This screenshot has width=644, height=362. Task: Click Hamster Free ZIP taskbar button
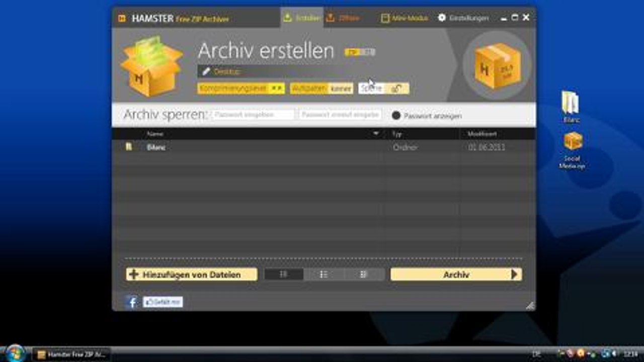[x=71, y=354]
